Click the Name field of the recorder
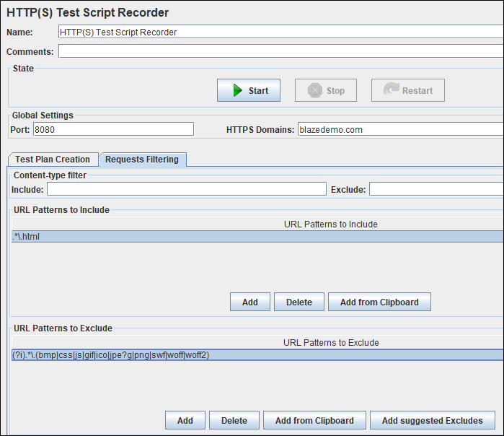This screenshot has width=504, height=436. [281, 32]
